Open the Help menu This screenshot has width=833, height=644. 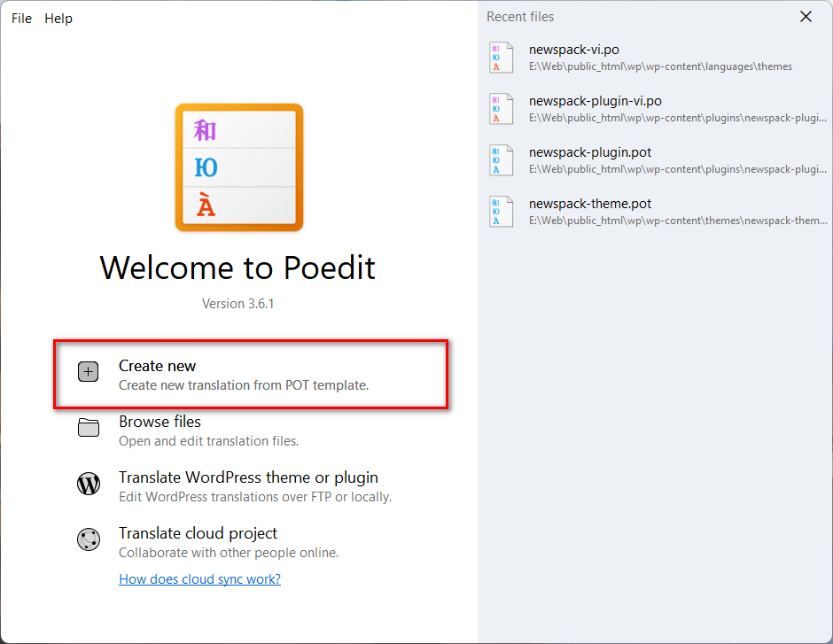58,18
